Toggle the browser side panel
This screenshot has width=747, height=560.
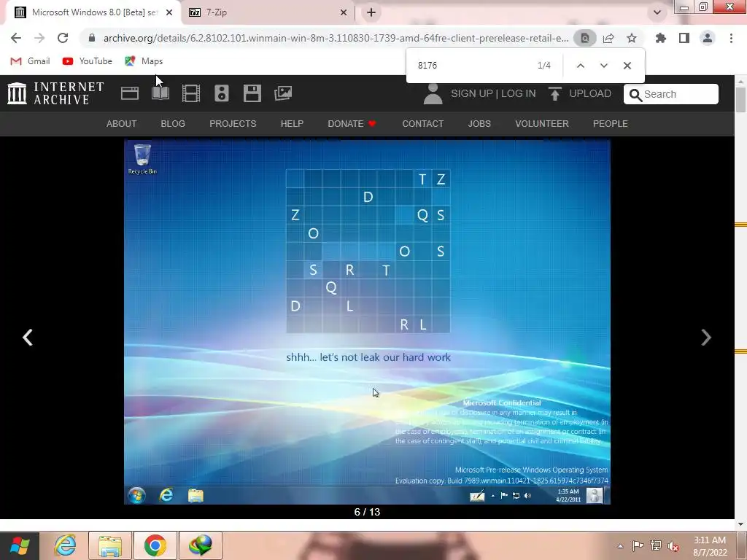point(684,38)
